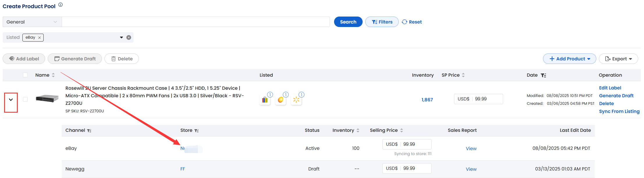The height and width of the screenshot is (178, 644).
Task: Open the Filters panel
Action: click(x=382, y=22)
